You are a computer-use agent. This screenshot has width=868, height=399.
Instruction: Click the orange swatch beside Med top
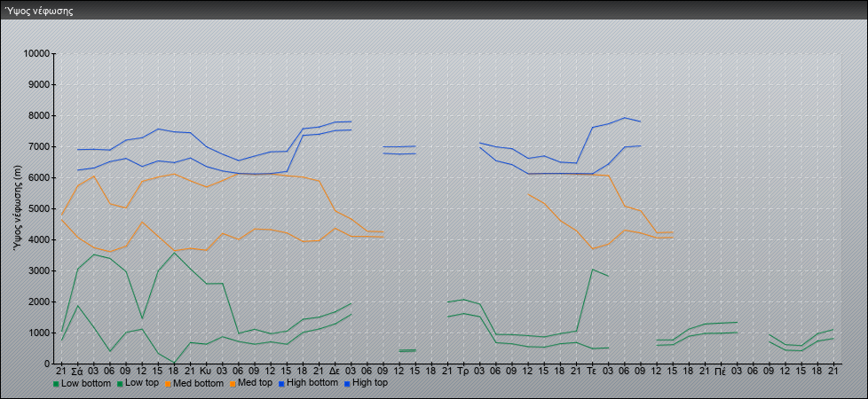click(x=232, y=384)
